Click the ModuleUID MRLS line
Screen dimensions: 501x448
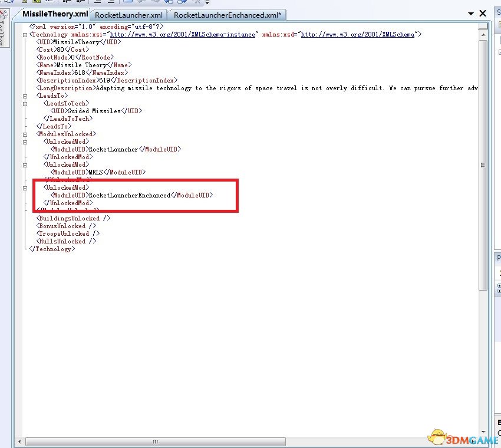98,173
